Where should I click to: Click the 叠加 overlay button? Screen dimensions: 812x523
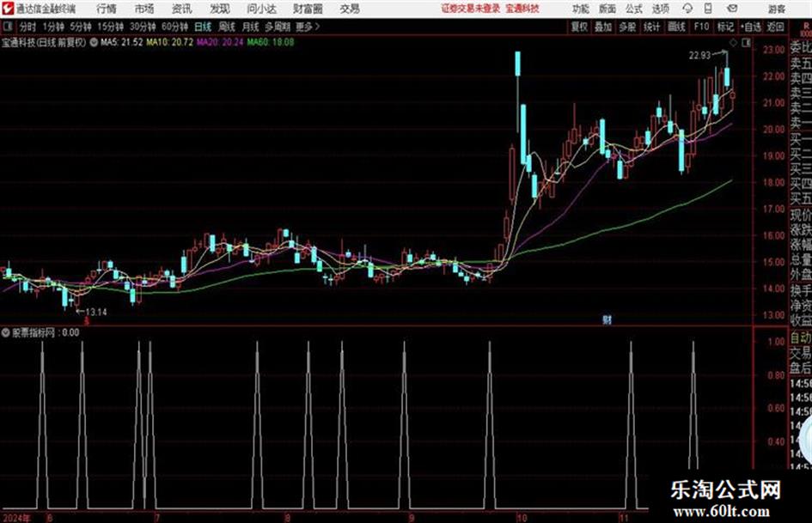point(603,27)
